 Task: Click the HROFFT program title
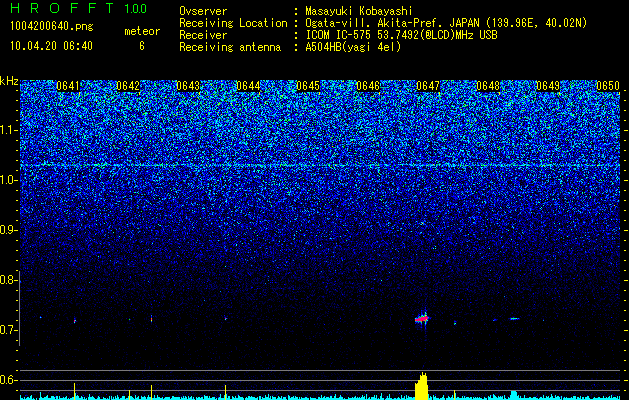(62, 8)
